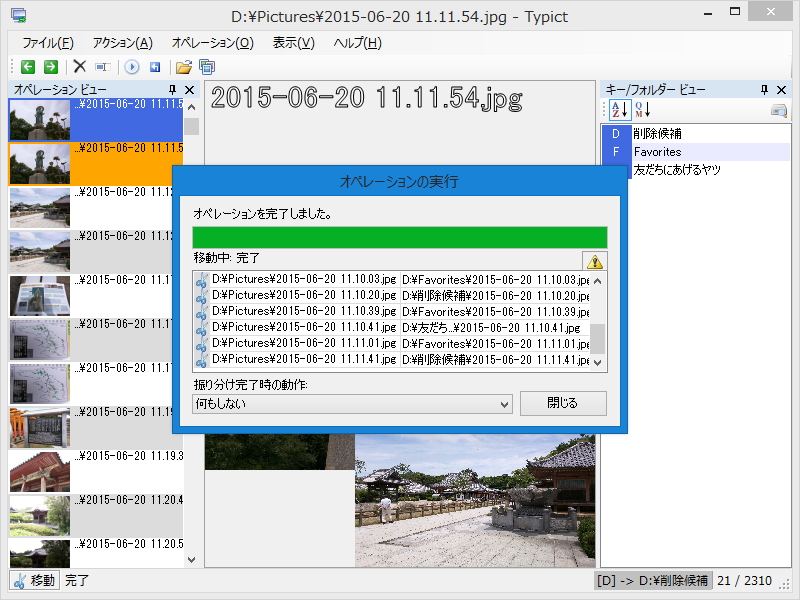The width and height of the screenshot is (800, 600).
Task: Pin the キー/フォルダー ビュー panel
Action: [764, 90]
